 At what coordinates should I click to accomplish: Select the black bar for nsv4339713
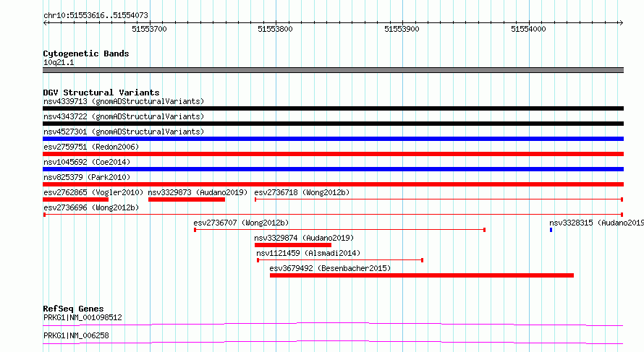(333, 108)
